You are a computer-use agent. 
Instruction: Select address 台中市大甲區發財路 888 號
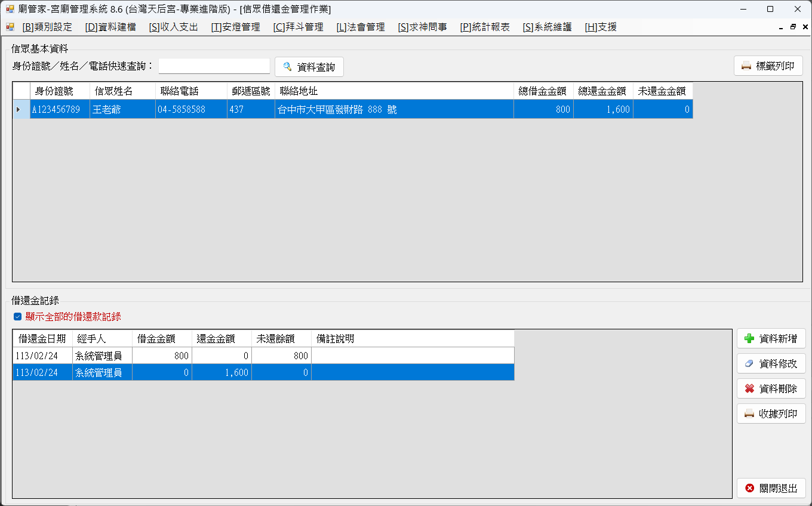[394, 109]
